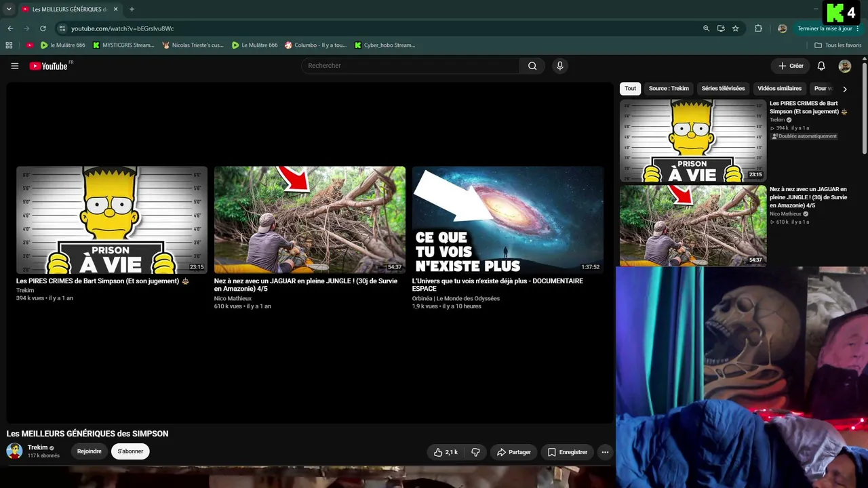Click the 'Doublée automatiquement' badge
The image size is (868, 488).
pos(804,136)
